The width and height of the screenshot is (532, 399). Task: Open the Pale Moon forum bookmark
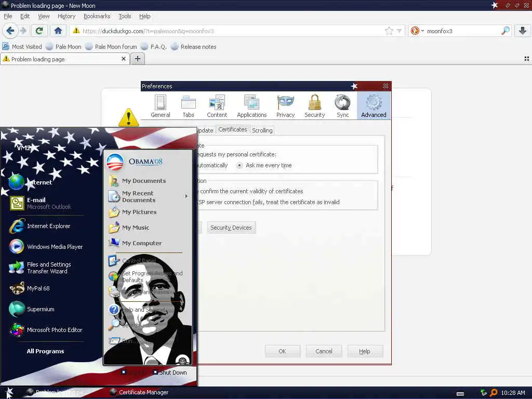coord(111,46)
